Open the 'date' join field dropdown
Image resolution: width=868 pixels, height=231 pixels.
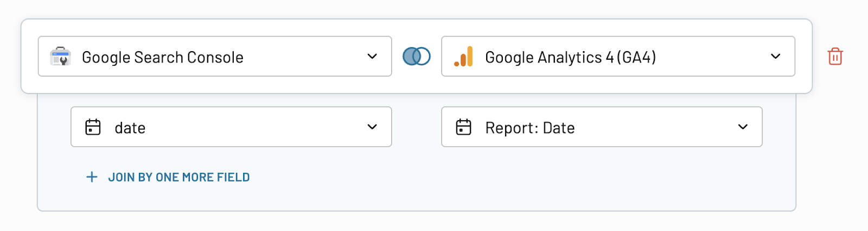click(x=231, y=127)
